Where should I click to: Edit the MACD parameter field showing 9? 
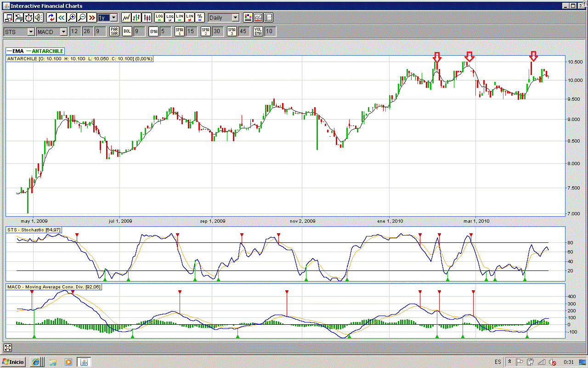pyautogui.click(x=100, y=32)
